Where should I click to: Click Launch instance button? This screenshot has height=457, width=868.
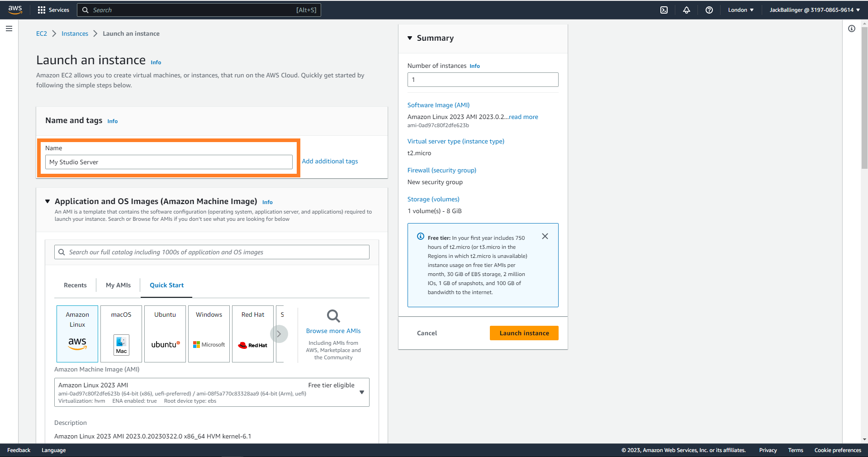[x=524, y=333]
